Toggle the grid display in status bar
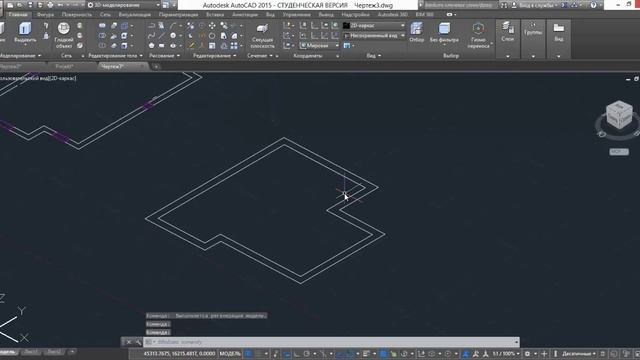The image size is (640, 360). (x=248, y=354)
